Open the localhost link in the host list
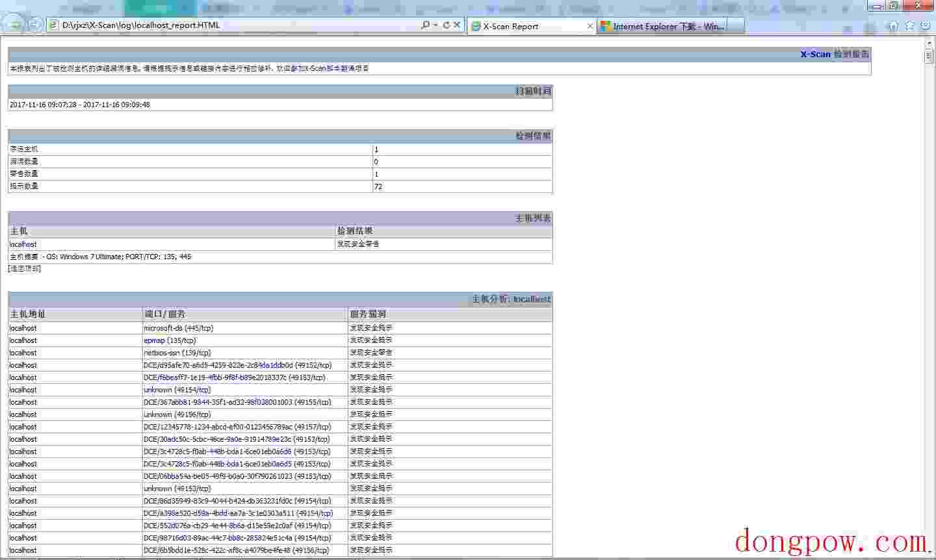Viewport: 936px width, 560px height. (23, 244)
